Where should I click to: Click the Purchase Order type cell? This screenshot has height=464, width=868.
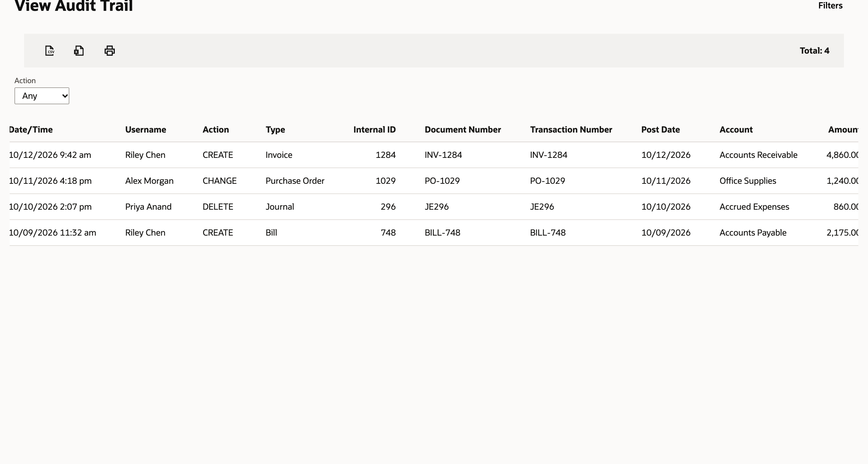point(295,181)
